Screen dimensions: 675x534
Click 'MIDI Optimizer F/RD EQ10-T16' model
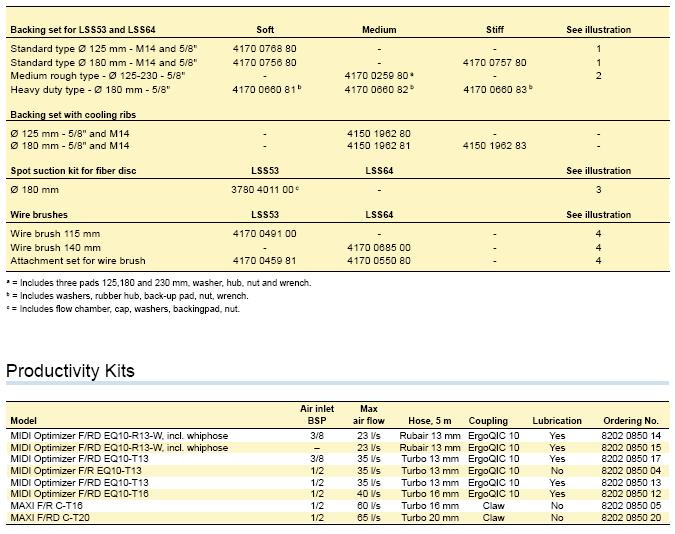(x=79, y=494)
